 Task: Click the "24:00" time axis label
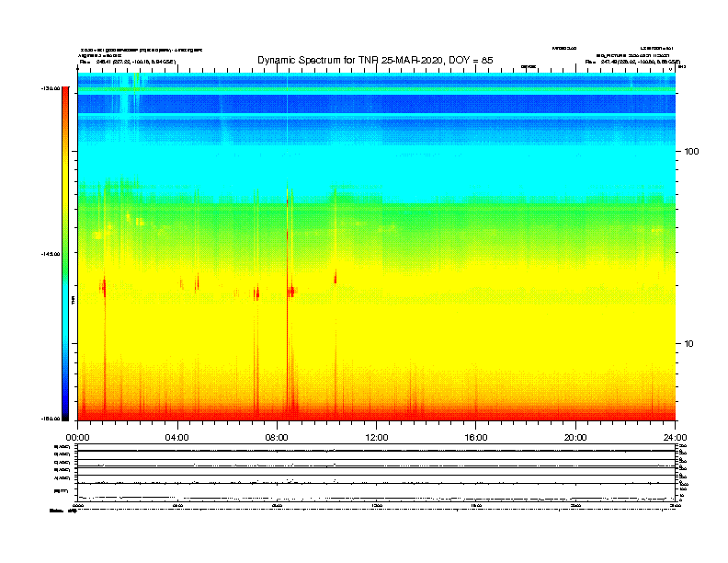(x=675, y=437)
